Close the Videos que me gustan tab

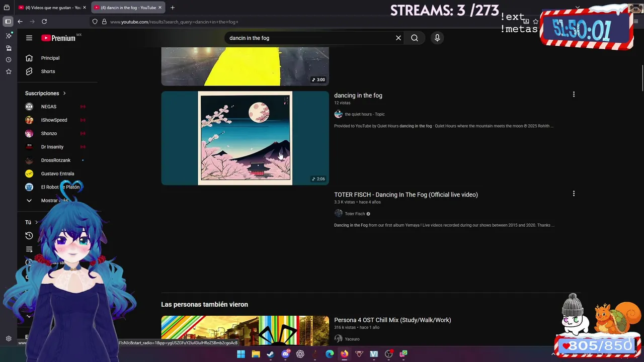[x=85, y=8]
